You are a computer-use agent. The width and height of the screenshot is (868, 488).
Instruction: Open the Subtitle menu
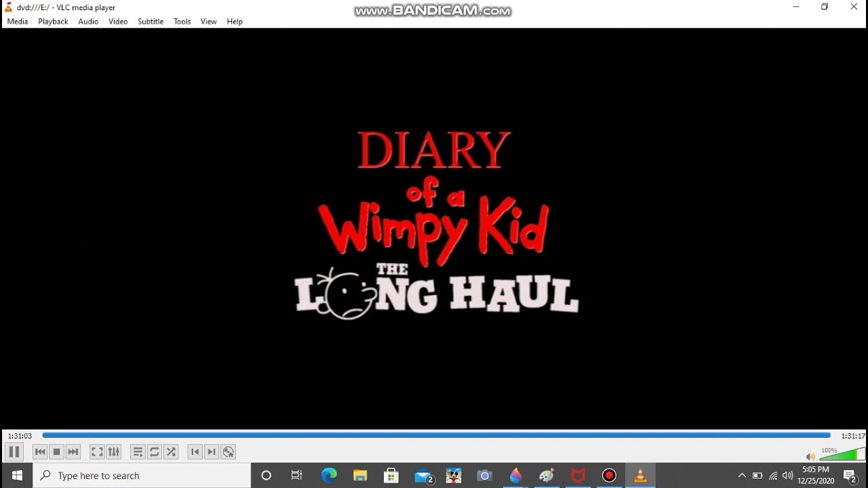pyautogui.click(x=151, y=22)
